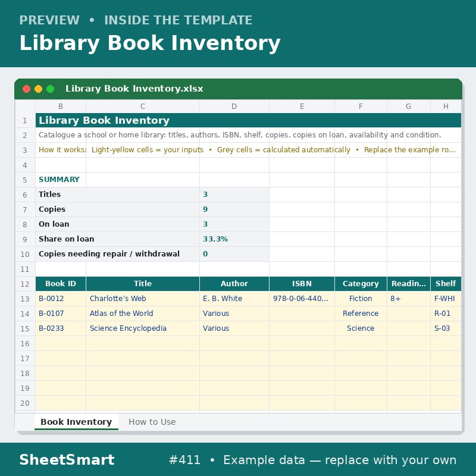The image size is (476, 476).
Task: Select column B header
Action: 61,107
